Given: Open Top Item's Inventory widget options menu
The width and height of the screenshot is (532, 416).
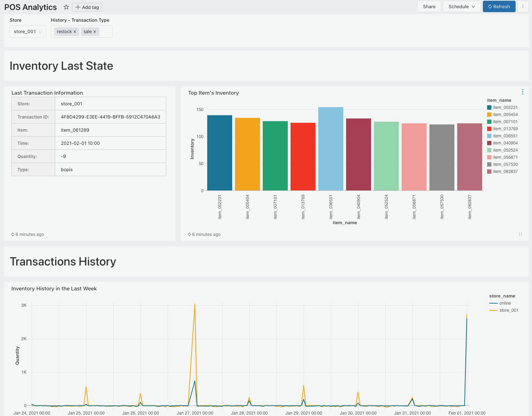Looking at the screenshot, I should [522, 92].
